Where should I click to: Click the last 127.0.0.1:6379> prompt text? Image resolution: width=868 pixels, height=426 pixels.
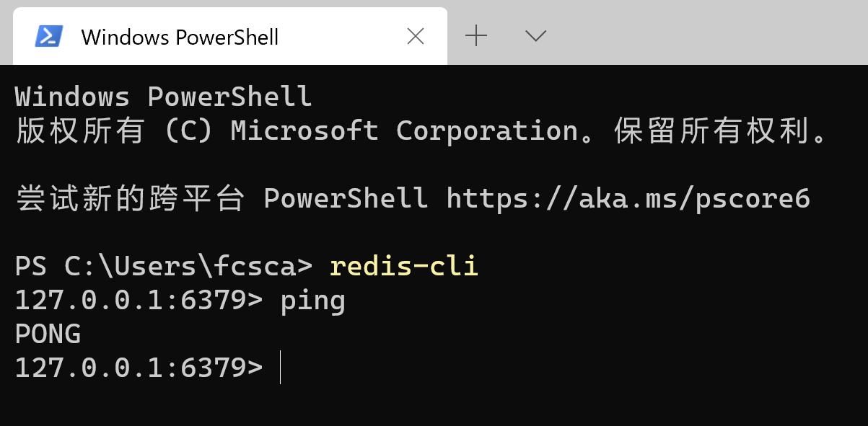(x=139, y=368)
